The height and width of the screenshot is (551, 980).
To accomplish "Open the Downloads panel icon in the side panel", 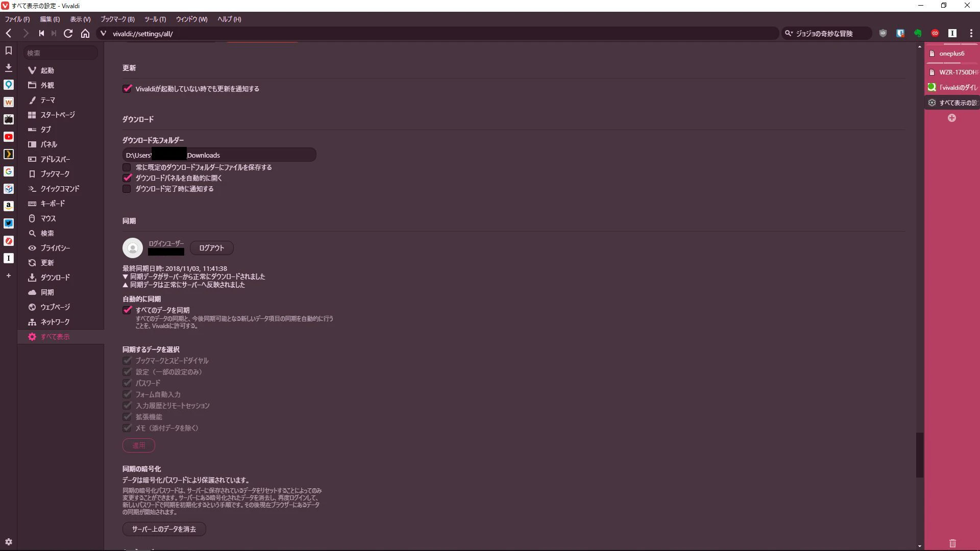I will (9, 67).
